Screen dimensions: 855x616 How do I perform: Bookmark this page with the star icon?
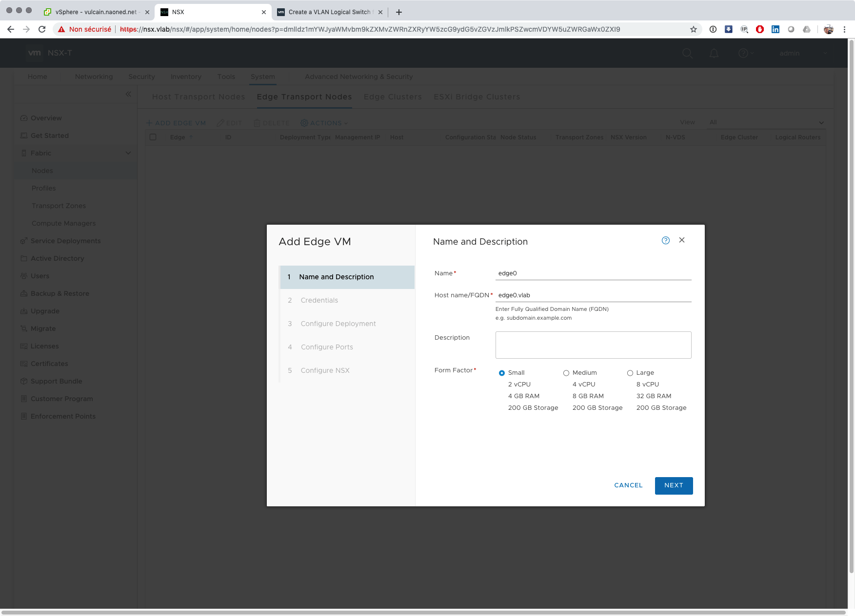click(x=693, y=29)
